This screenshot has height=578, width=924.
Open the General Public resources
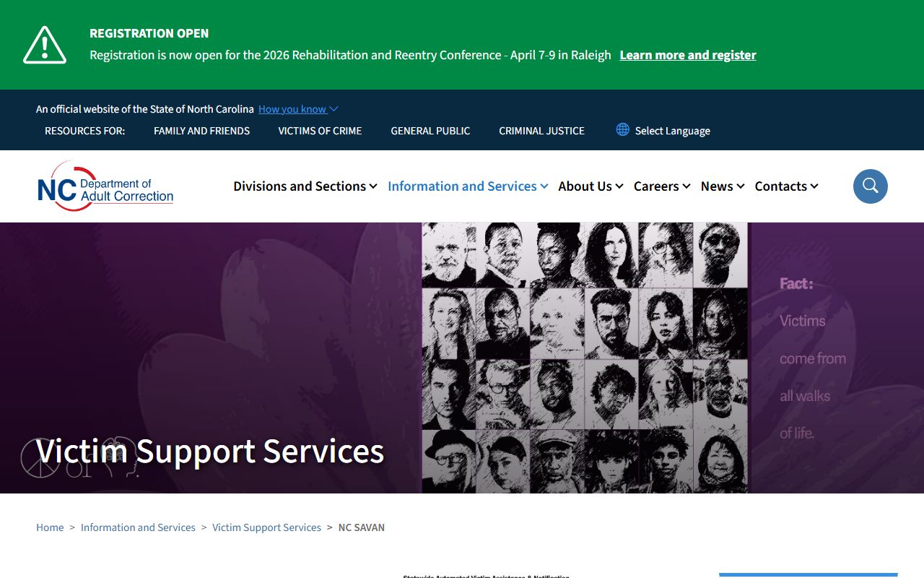pyautogui.click(x=430, y=131)
